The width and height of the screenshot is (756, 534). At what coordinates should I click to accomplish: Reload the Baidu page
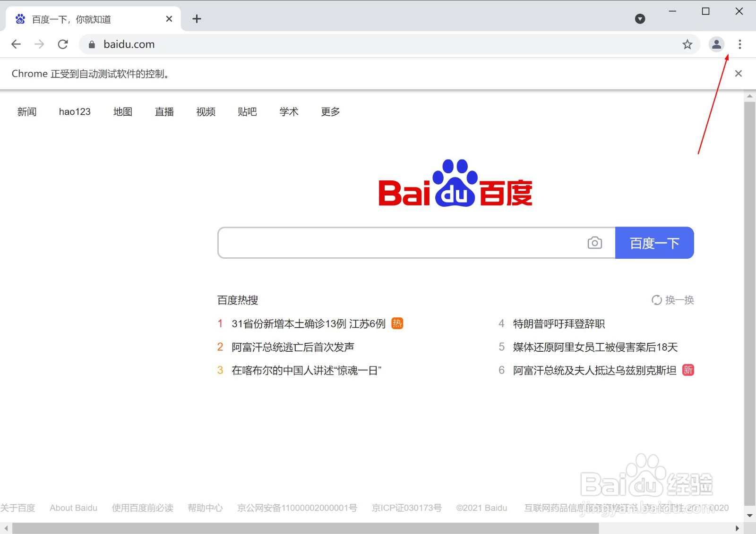(x=63, y=44)
